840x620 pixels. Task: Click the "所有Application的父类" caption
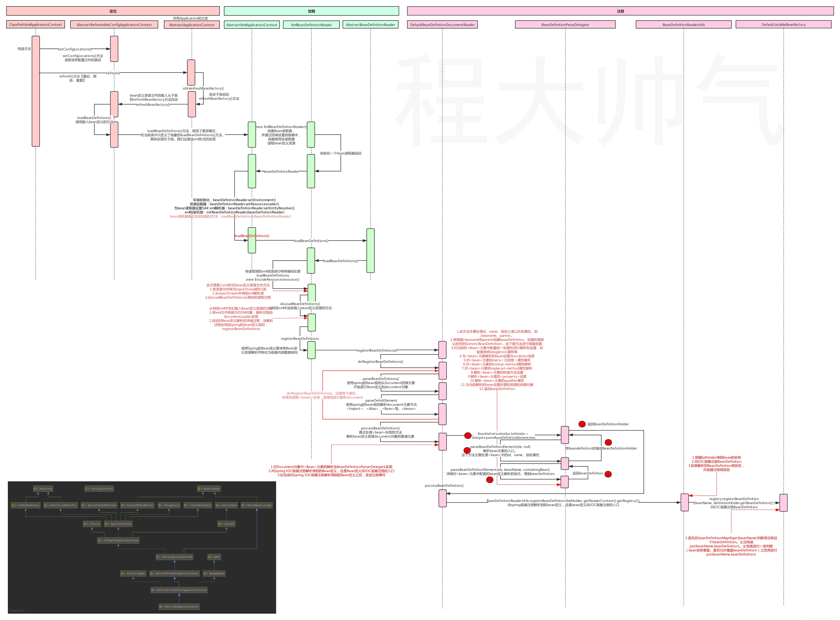(190, 18)
